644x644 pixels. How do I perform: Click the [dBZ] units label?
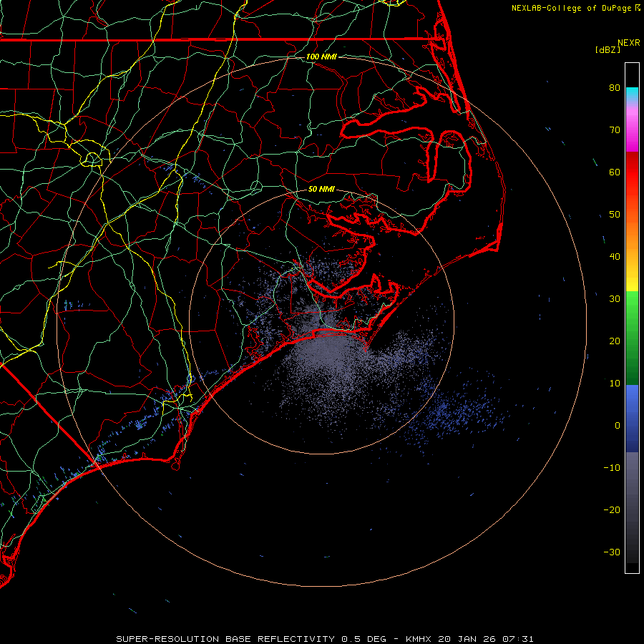(x=608, y=50)
